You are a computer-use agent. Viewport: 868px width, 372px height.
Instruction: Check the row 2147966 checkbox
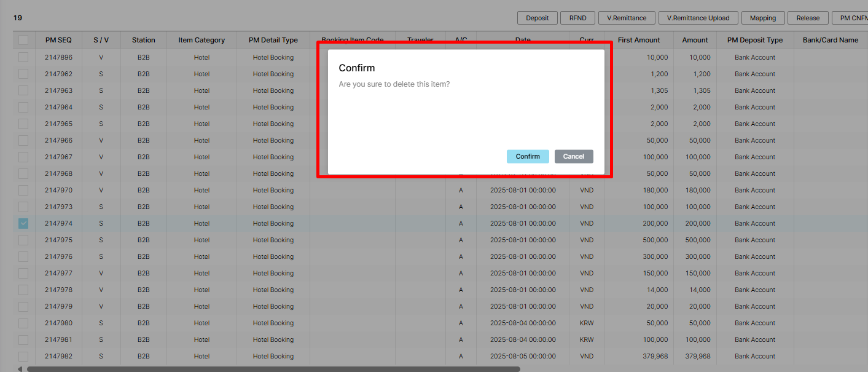tap(23, 140)
